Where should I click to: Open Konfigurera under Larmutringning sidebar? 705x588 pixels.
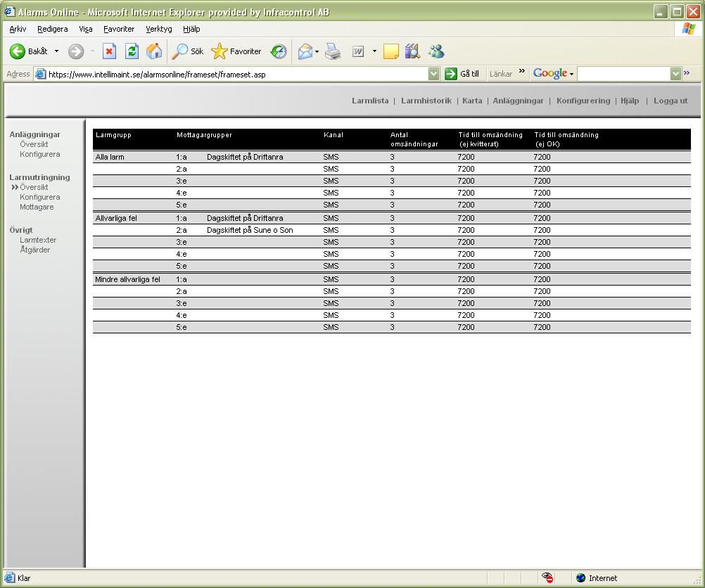(39, 197)
